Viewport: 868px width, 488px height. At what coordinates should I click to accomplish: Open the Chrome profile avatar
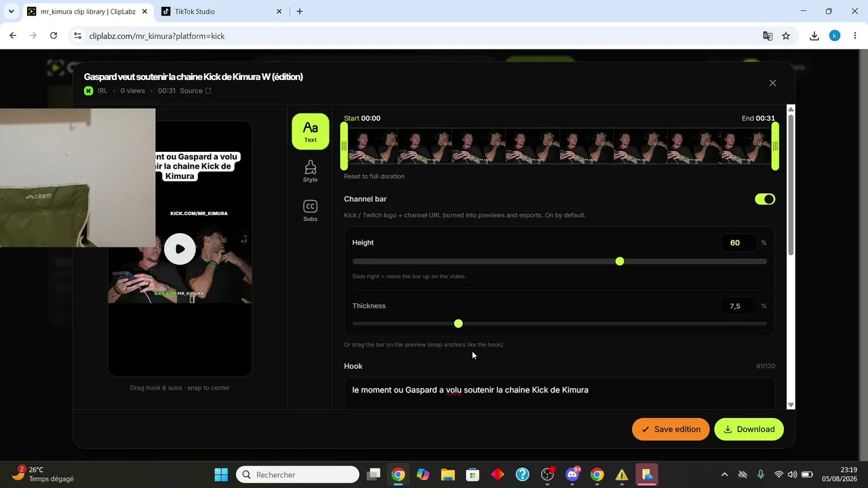click(x=835, y=36)
